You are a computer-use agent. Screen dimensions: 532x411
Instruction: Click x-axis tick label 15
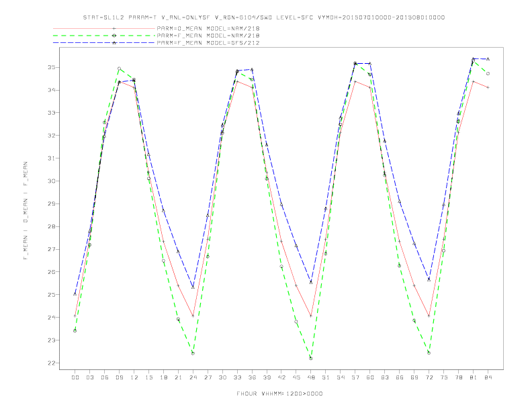click(x=148, y=377)
